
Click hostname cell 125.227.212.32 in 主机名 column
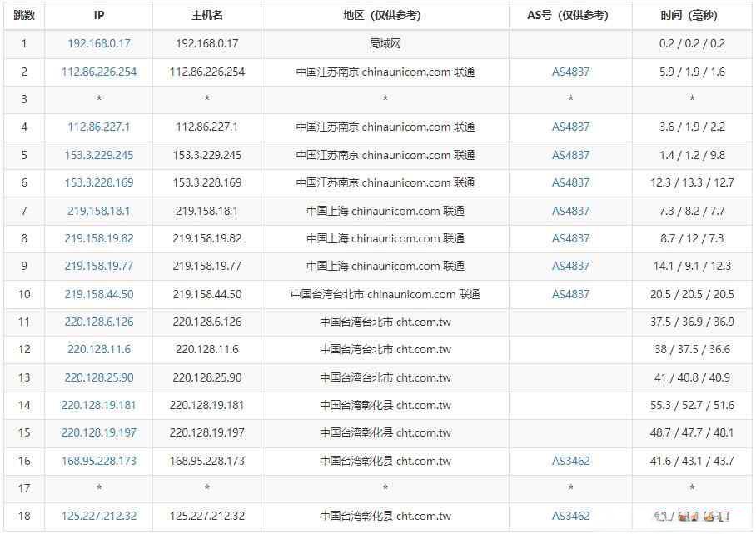[x=207, y=517]
